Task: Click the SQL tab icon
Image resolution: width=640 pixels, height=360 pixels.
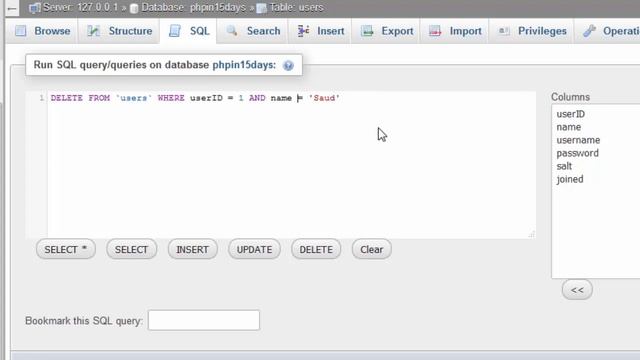Action: (x=175, y=31)
